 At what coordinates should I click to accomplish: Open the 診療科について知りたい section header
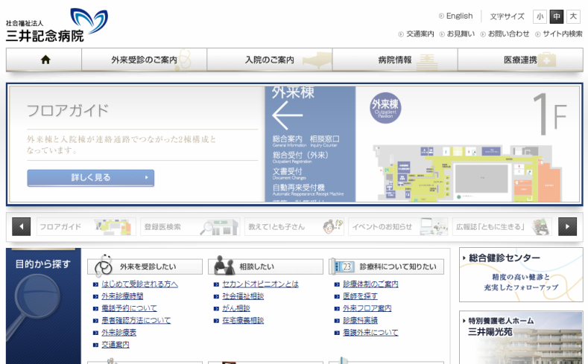[x=386, y=266]
